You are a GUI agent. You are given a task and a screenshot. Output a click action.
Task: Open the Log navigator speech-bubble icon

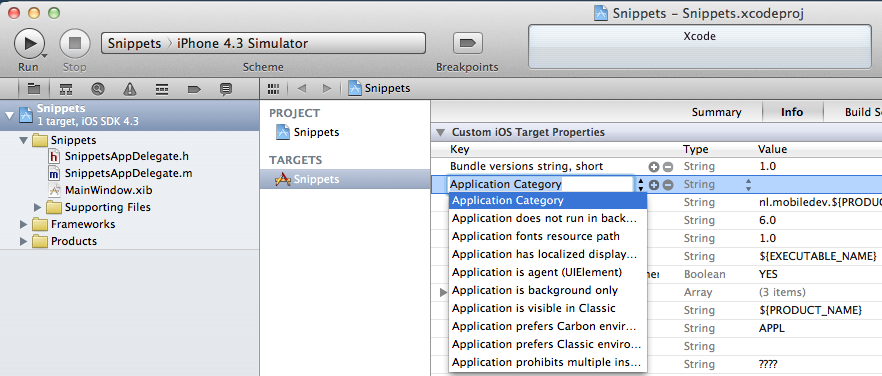[x=226, y=88]
